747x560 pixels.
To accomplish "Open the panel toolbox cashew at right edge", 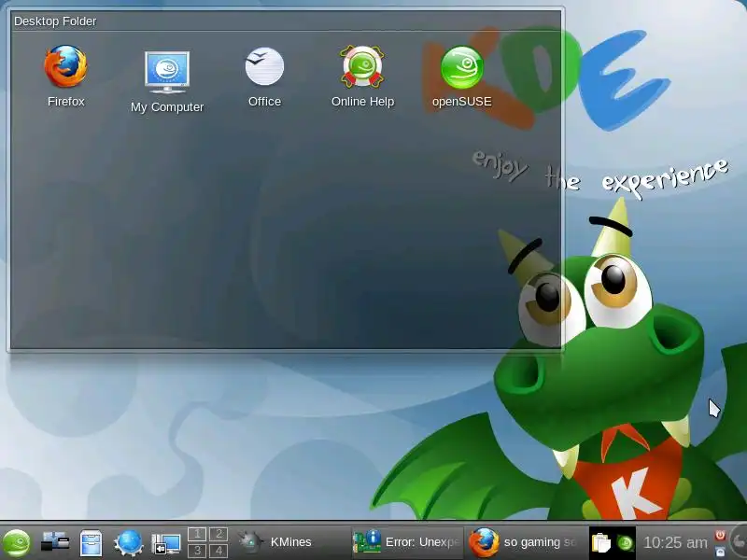I will pos(740,541).
